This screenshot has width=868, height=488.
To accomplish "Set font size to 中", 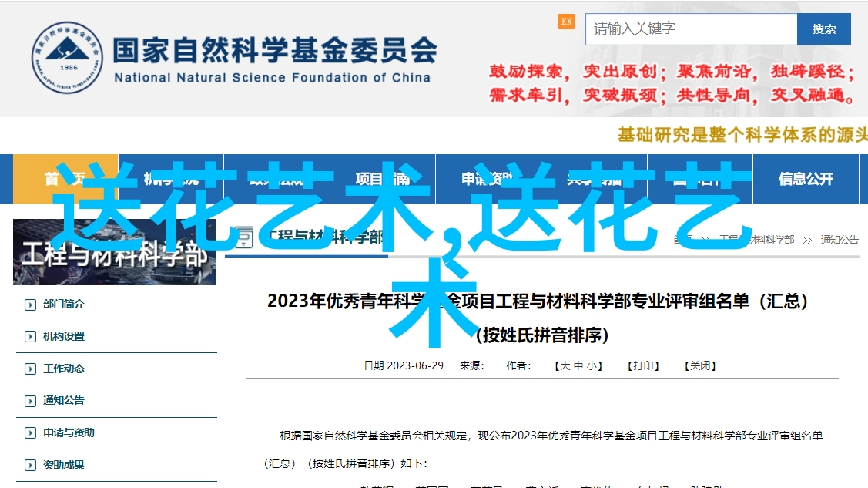I will (x=578, y=365).
